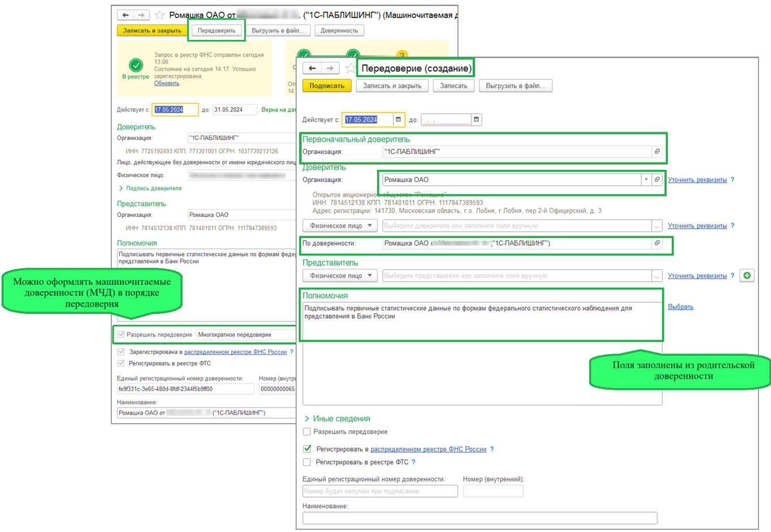Open 'По доверенности' linked document icon
Screen dimensions: 771x532
click(657, 243)
